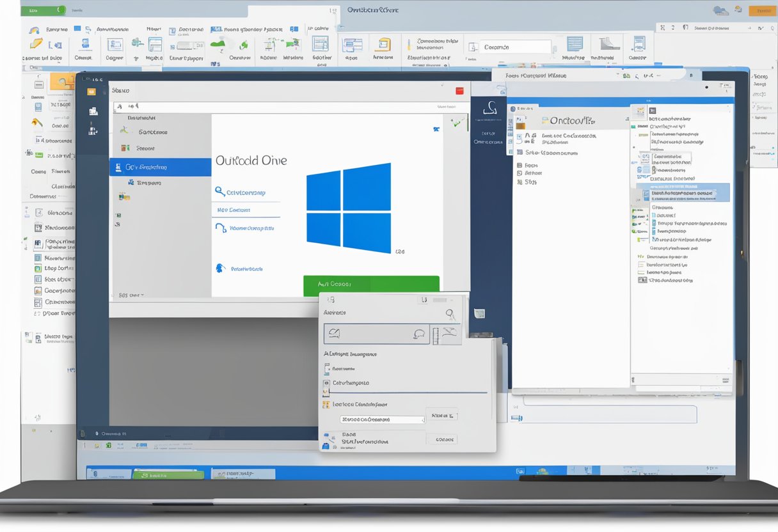Click the red square button in the dialog's title bar
Viewport: 778px width, 532px height.
pyautogui.click(x=459, y=91)
